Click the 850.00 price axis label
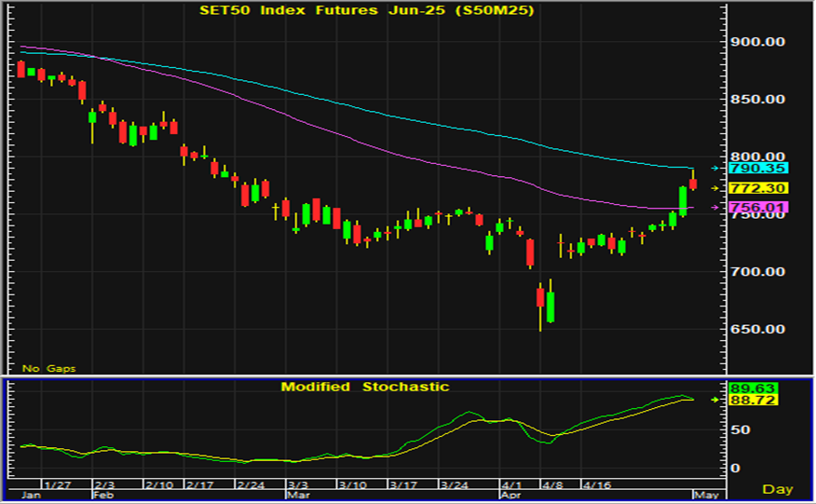This screenshot has width=816, height=504. click(x=757, y=99)
